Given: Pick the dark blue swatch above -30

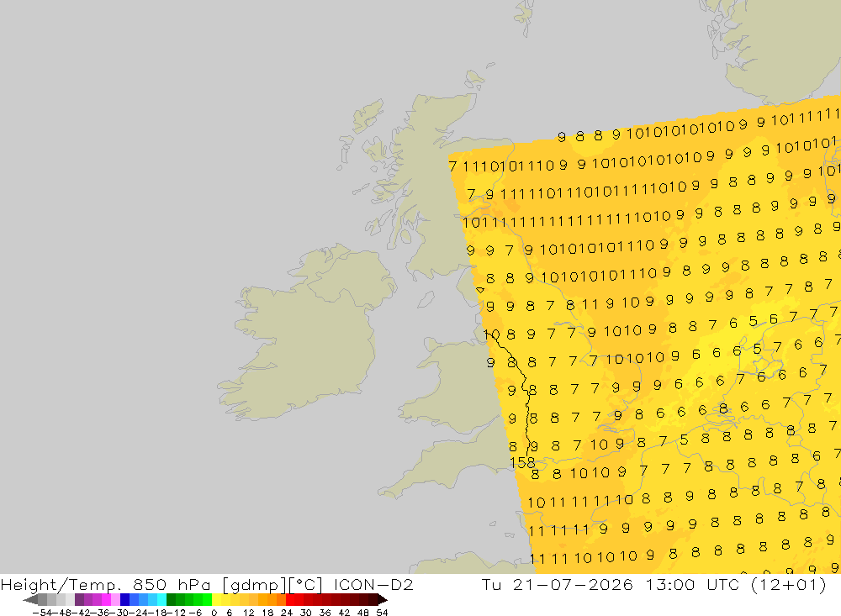Looking at the screenshot, I should (124, 600).
